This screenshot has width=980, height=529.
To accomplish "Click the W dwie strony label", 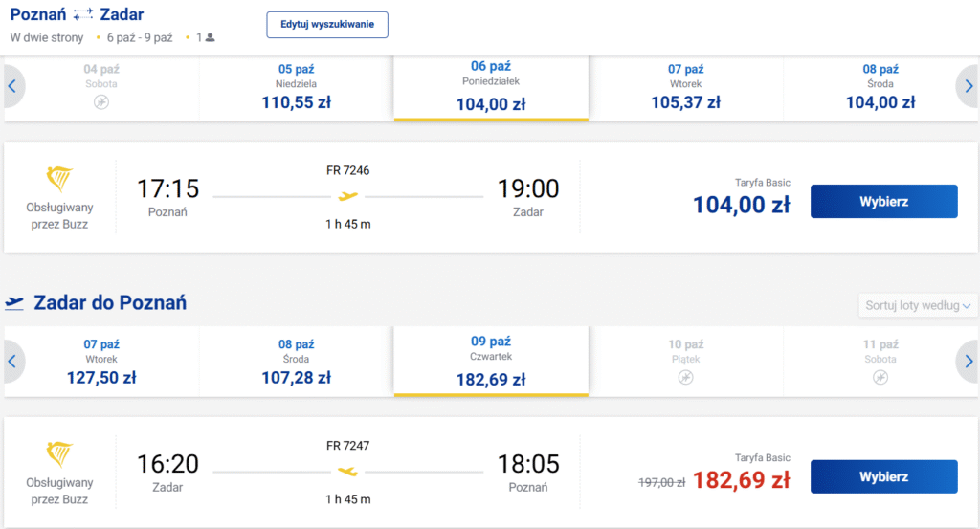I will point(46,37).
